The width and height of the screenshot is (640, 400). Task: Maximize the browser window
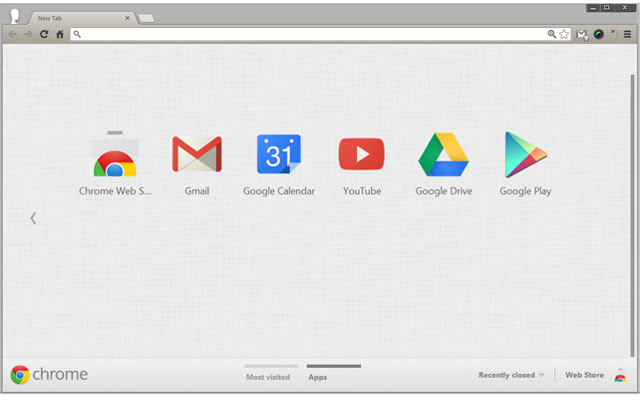[607, 8]
